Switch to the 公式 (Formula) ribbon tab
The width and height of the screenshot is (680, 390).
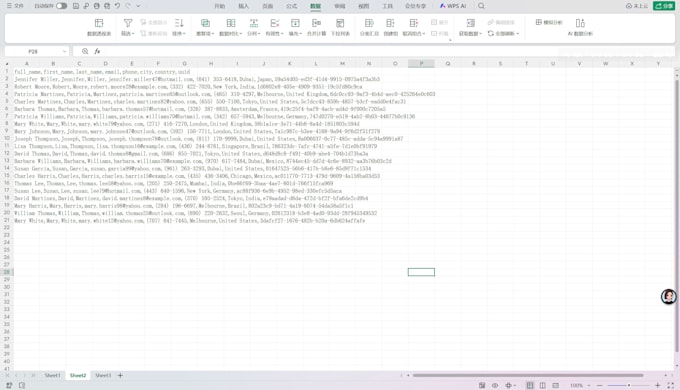coord(291,6)
